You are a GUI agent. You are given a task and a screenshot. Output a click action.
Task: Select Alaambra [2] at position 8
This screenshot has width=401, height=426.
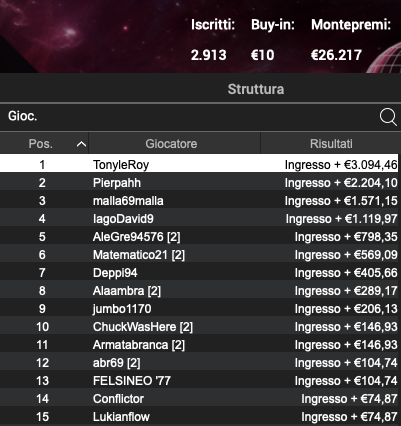(199, 291)
